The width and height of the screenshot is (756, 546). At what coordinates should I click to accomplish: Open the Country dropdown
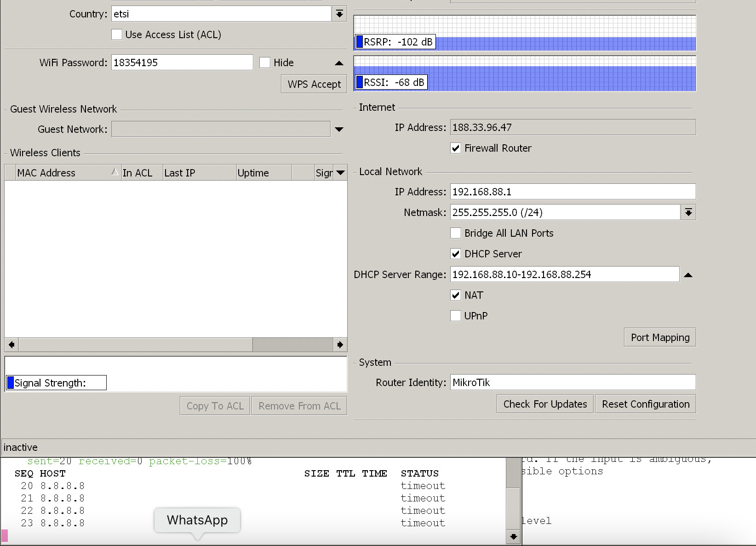(339, 14)
